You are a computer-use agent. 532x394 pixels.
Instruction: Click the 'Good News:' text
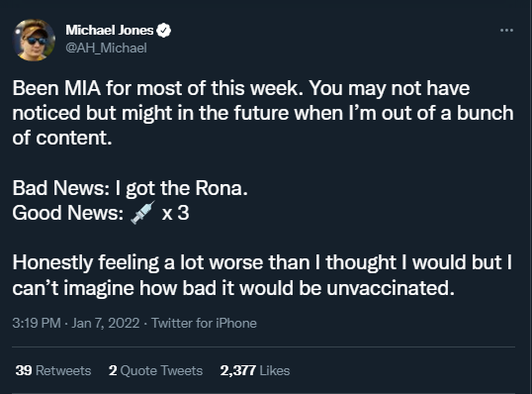pyautogui.click(x=68, y=213)
